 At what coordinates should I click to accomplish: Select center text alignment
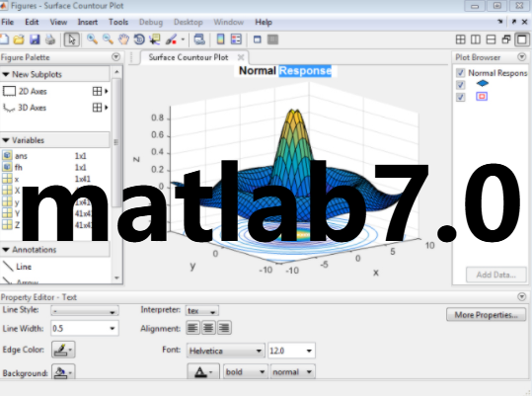(x=208, y=328)
